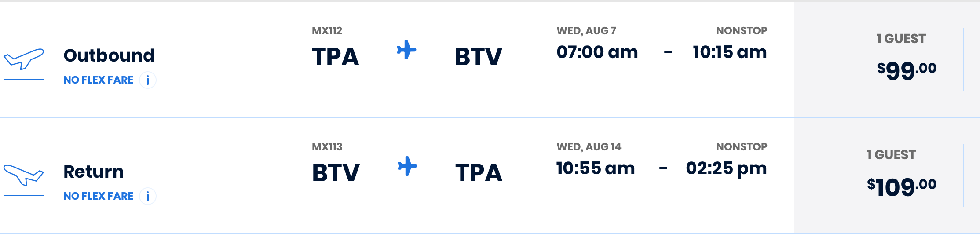This screenshot has height=234, width=980.
Task: Click outbound date Wed, Aug 7
Action: tap(586, 31)
